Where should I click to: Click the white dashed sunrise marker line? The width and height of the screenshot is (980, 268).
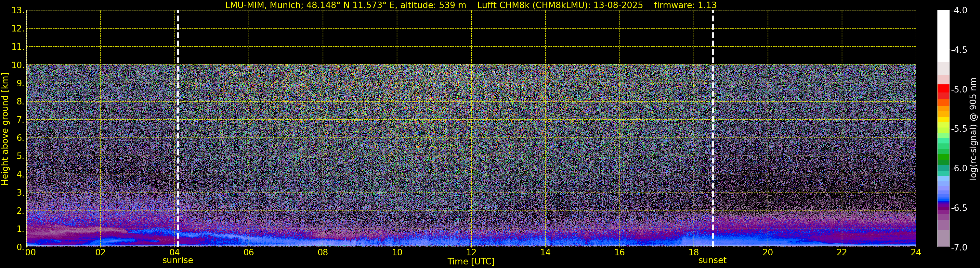pyautogui.click(x=178, y=129)
